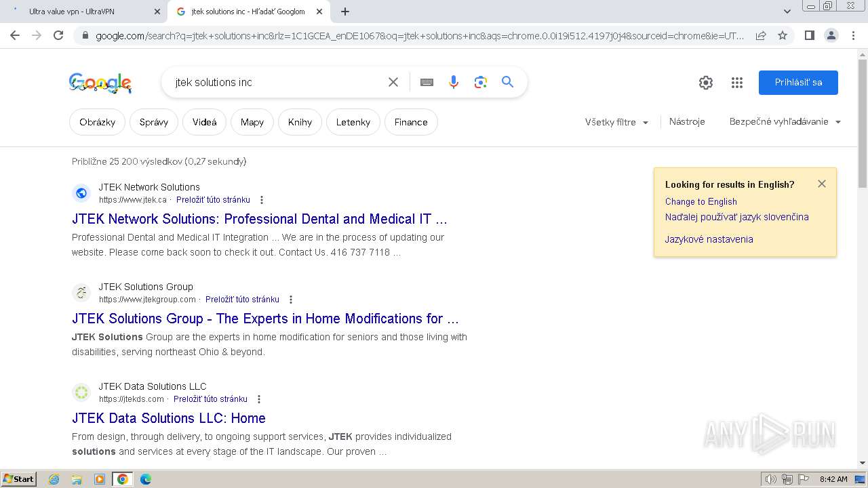Open JTEK Solutions Group result title
The width and height of the screenshot is (868, 488).
(265, 319)
